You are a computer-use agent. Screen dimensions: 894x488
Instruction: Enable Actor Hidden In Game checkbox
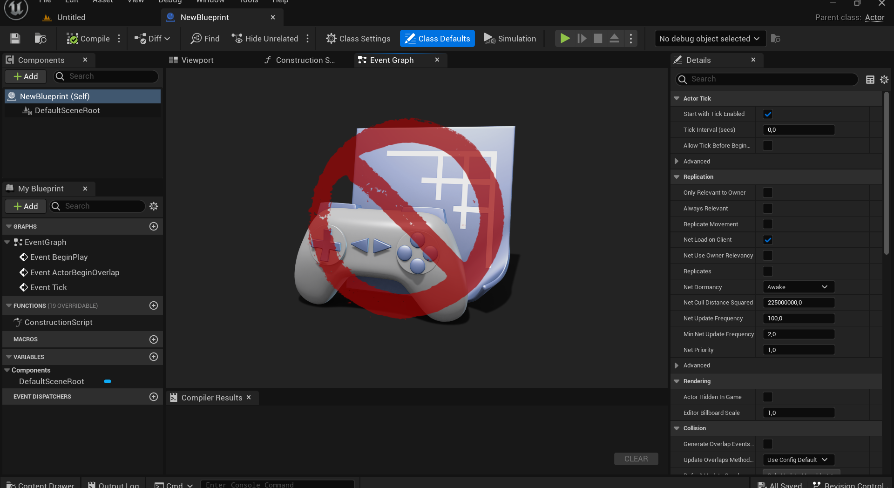click(x=767, y=397)
